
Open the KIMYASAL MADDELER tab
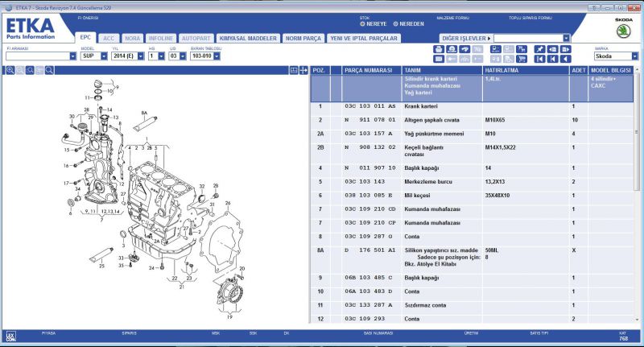[x=248, y=38]
